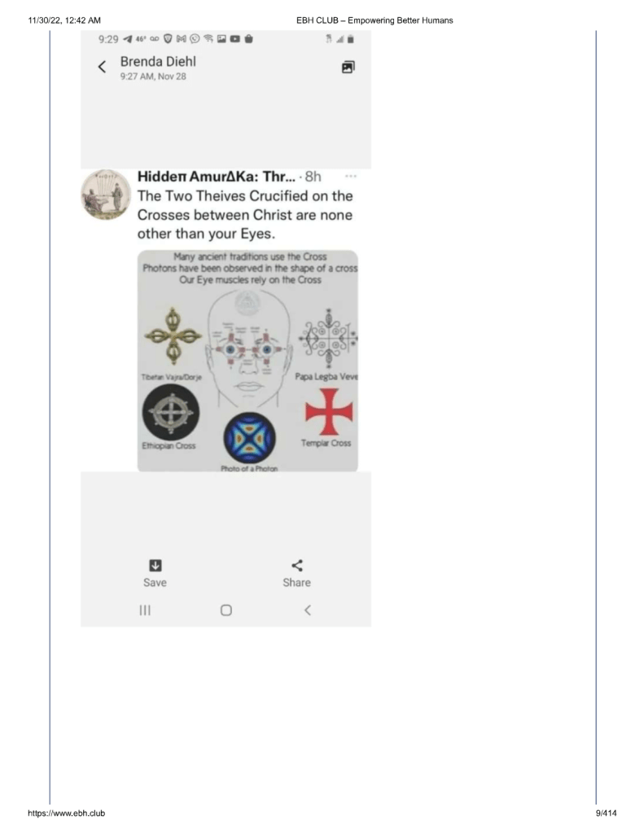The width and height of the screenshot is (644, 833).
Task: Open the three-dot menu on the post
Action: coord(351,176)
